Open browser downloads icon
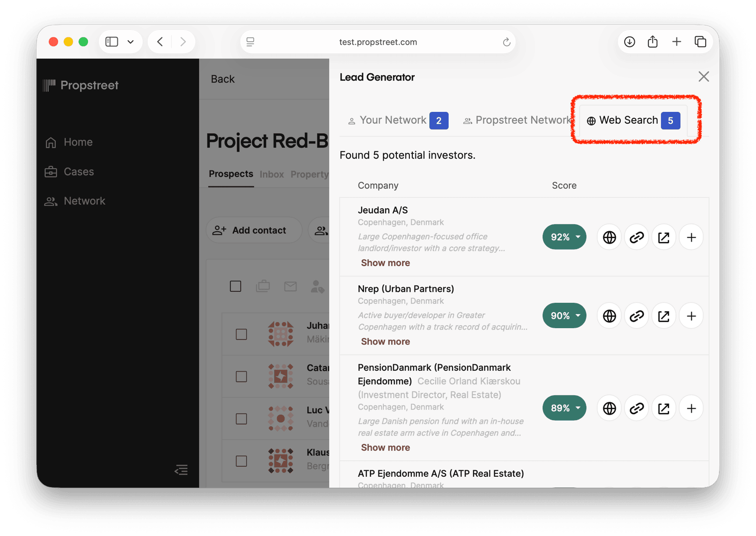Screen dimensions: 756x536 pyautogui.click(x=630, y=42)
